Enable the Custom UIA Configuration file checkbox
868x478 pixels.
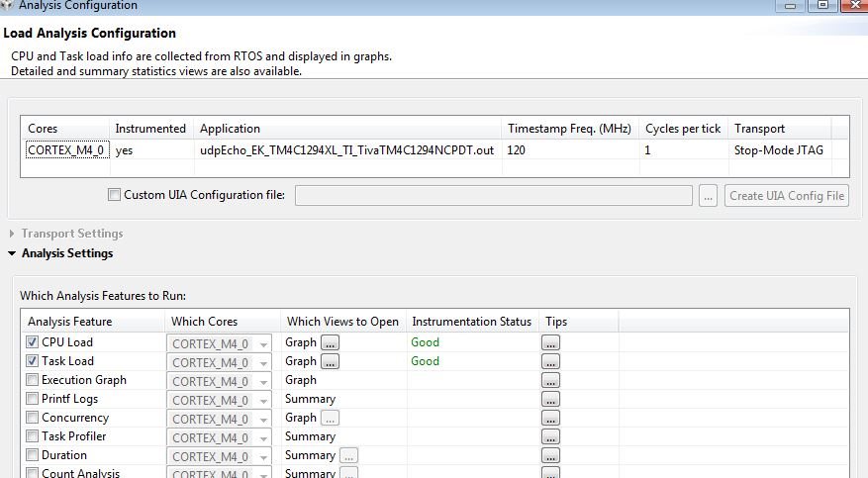[114, 195]
